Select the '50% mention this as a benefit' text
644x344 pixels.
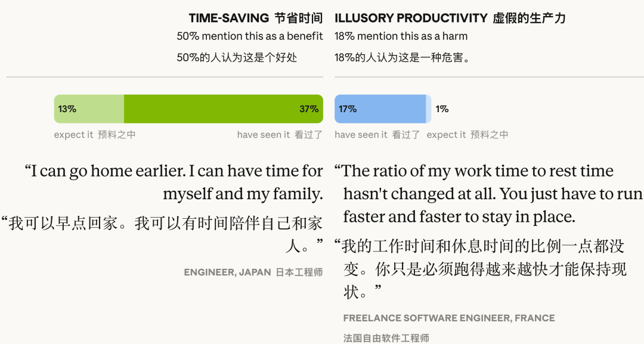[250, 36]
